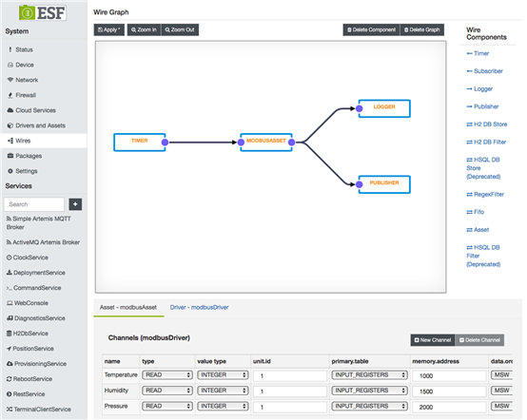This screenshot has height=420, width=527.
Task: Zoom In on the wire graph
Action: pyautogui.click(x=144, y=29)
